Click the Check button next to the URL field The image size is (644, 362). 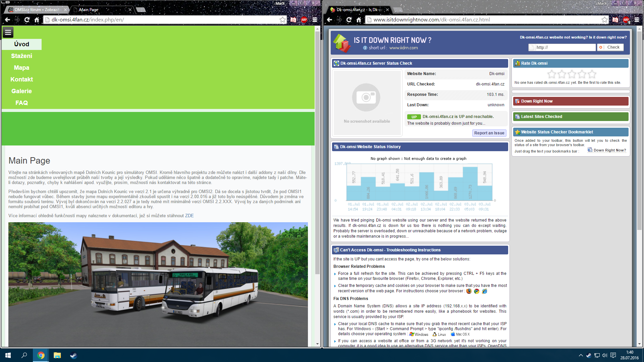point(610,47)
